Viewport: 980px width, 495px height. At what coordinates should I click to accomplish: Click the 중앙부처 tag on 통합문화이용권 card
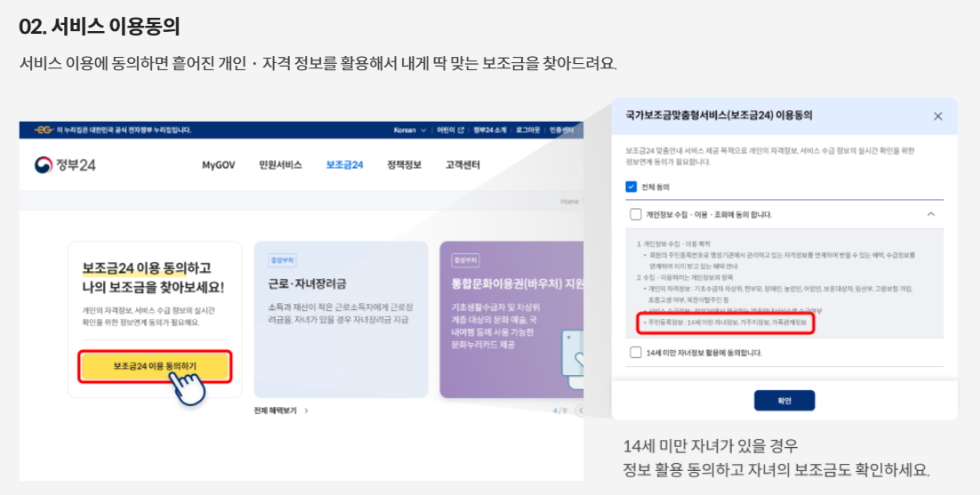[466, 259]
